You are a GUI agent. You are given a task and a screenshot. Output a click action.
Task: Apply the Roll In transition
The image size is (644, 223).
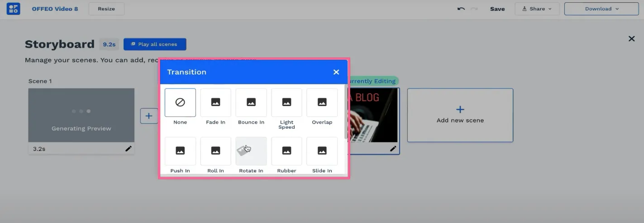click(x=215, y=151)
